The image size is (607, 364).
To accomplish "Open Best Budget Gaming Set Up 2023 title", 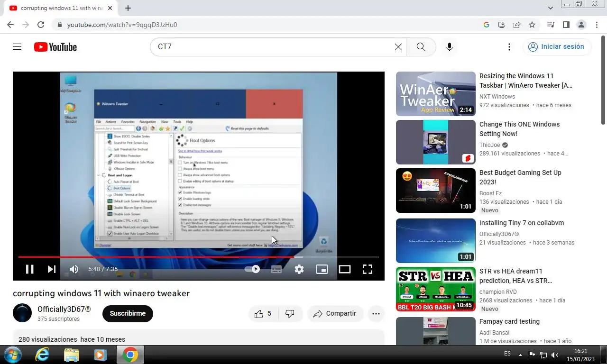I will [x=520, y=177].
